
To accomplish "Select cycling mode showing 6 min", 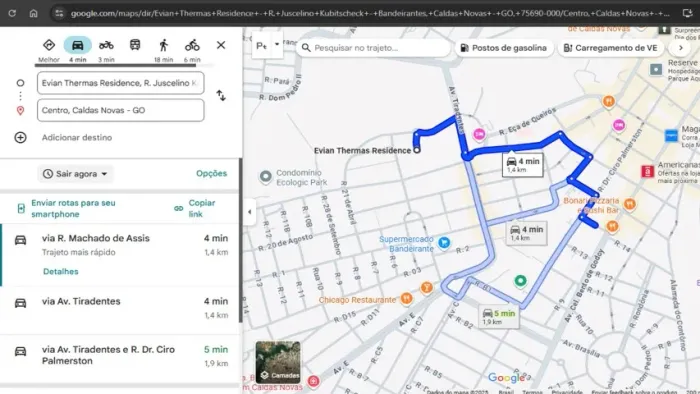I will click(x=192, y=50).
